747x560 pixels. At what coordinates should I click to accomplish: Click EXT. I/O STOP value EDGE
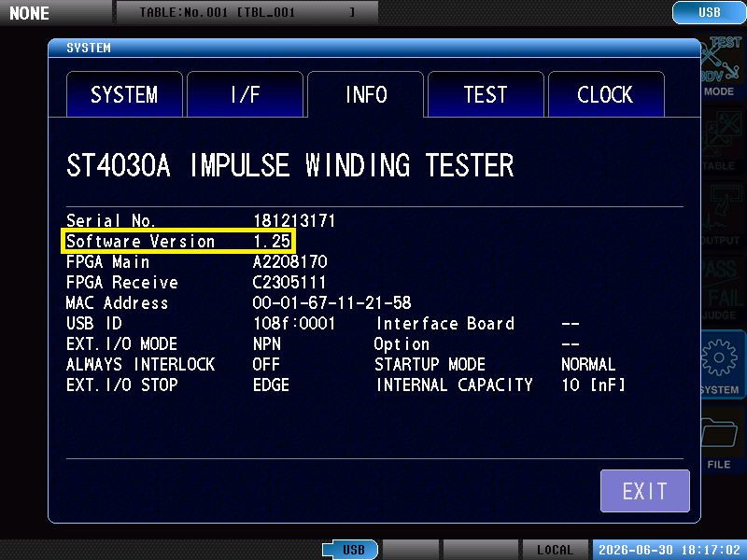click(x=271, y=385)
